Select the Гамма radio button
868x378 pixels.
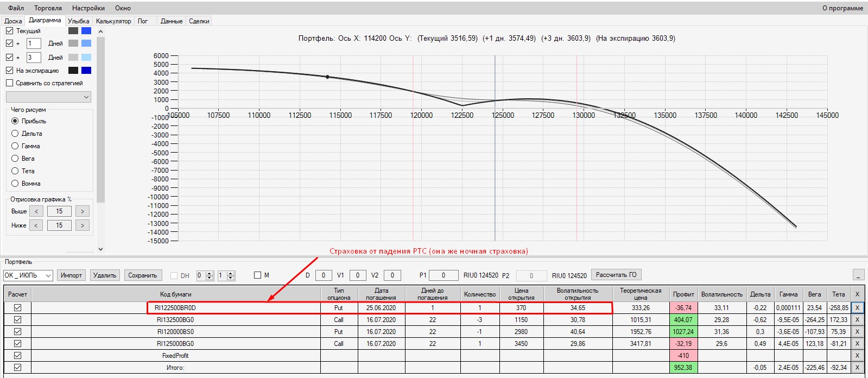click(15, 146)
